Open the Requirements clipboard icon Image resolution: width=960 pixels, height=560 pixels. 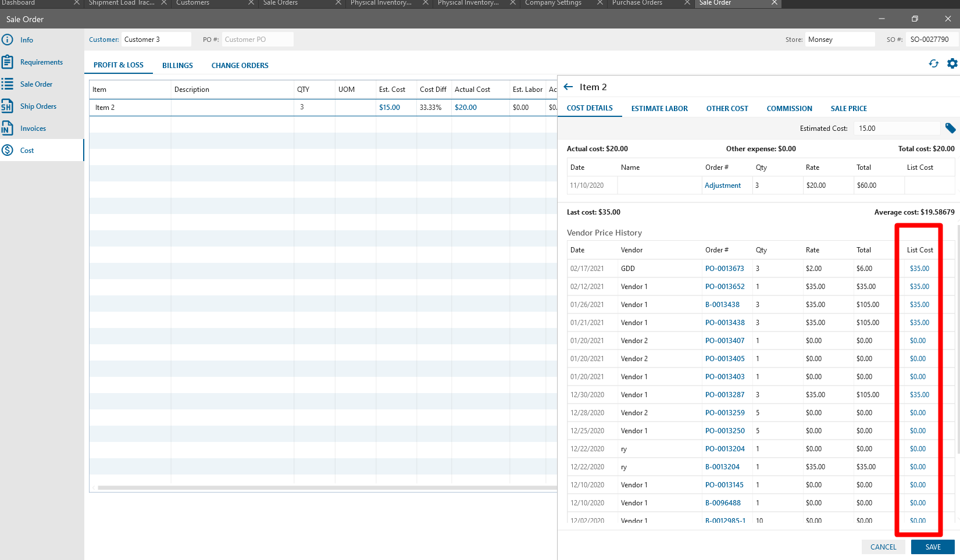[x=7, y=62]
